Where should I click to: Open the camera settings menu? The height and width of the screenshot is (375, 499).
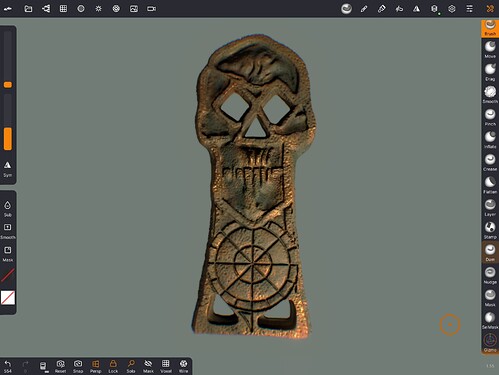[x=151, y=9]
